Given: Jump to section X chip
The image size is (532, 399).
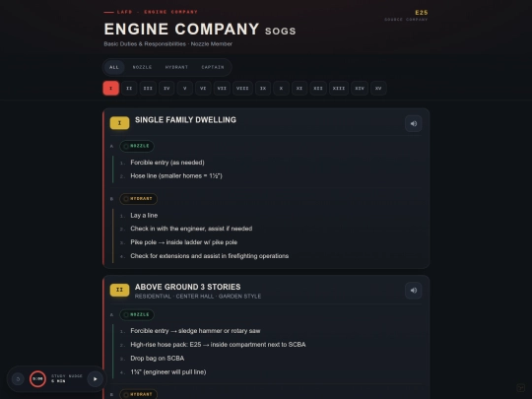Looking at the screenshot, I should [281, 89].
